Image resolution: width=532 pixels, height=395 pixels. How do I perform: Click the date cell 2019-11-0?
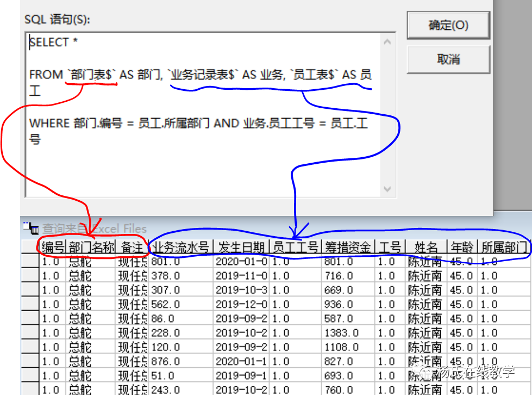click(241, 276)
